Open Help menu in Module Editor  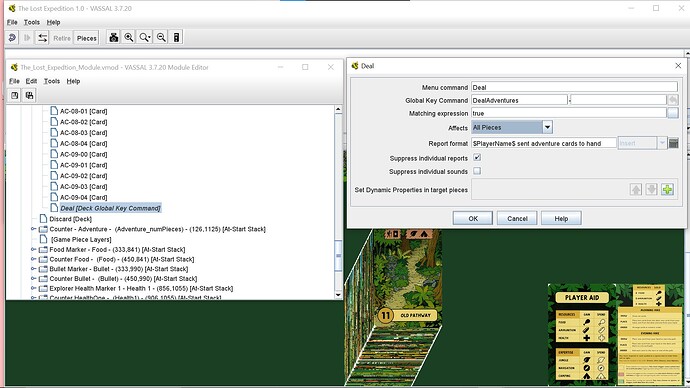(73, 81)
